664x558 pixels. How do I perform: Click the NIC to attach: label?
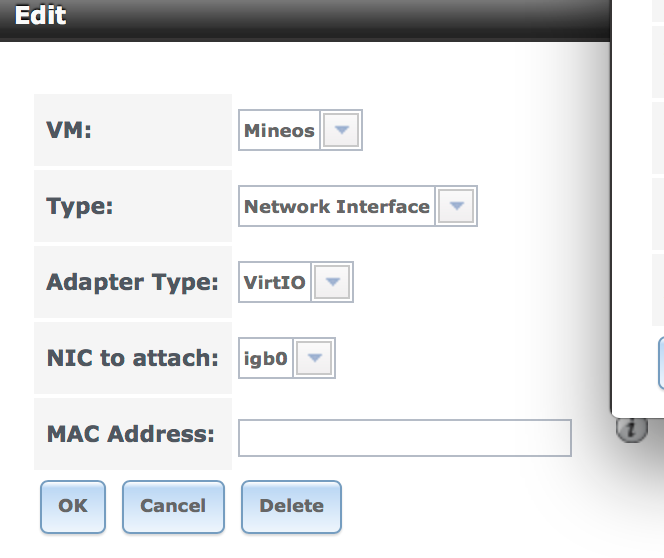[x=133, y=358]
